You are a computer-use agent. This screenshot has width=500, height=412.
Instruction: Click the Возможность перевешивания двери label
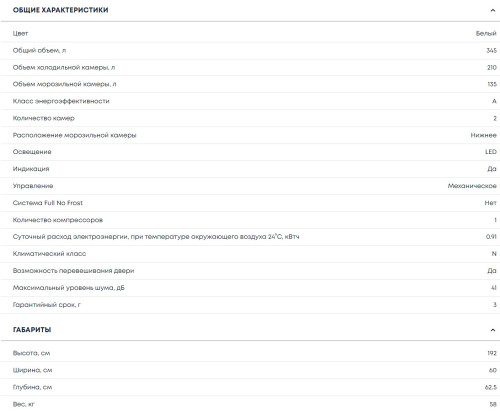73,271
